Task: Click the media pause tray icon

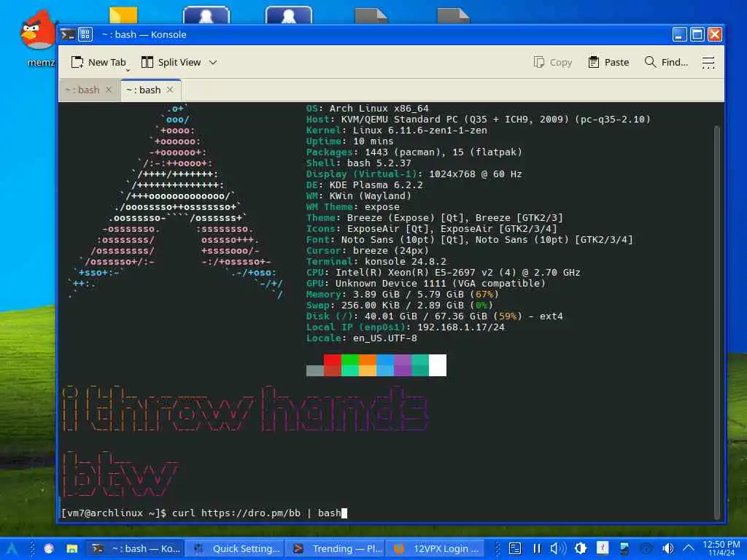Action: tap(537, 548)
